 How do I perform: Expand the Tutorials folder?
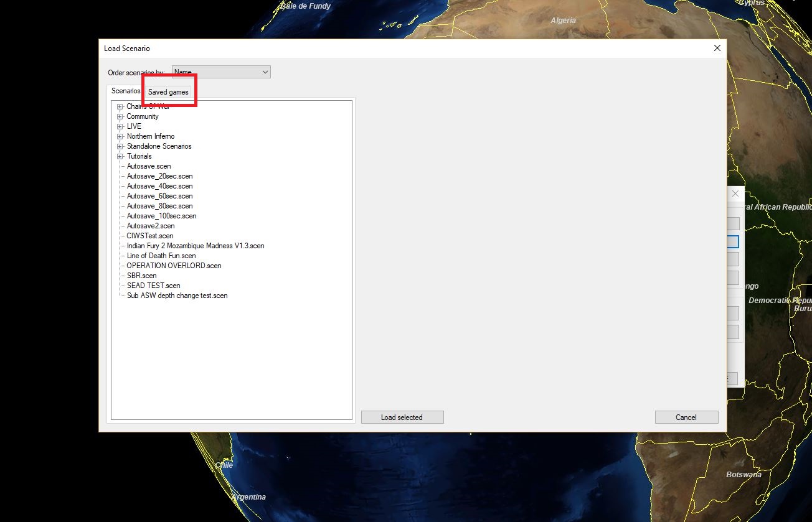pos(120,156)
